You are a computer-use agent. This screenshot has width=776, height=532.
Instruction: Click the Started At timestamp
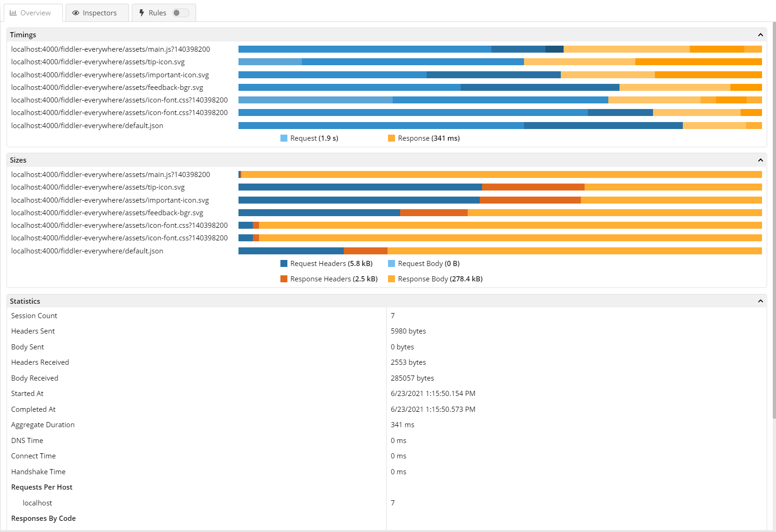(x=433, y=394)
